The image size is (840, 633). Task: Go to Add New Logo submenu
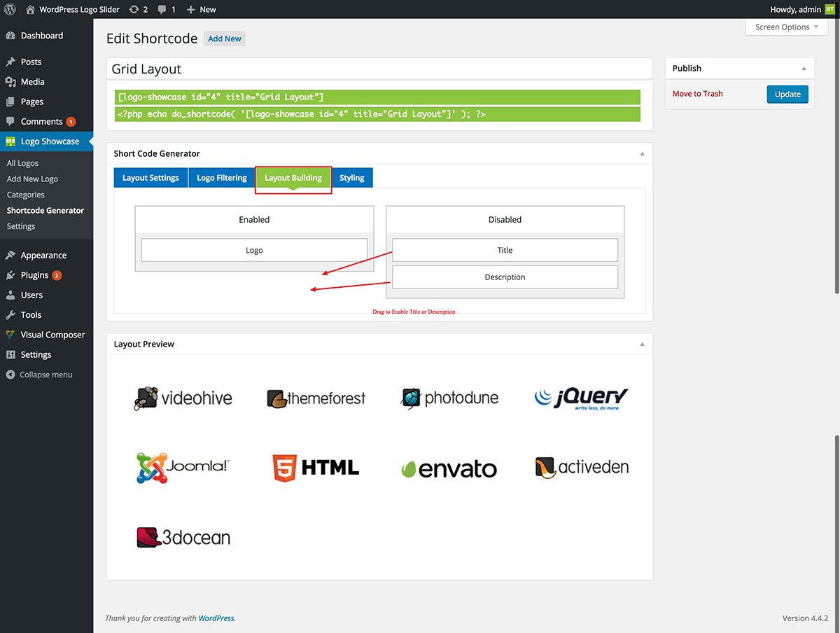click(x=32, y=179)
